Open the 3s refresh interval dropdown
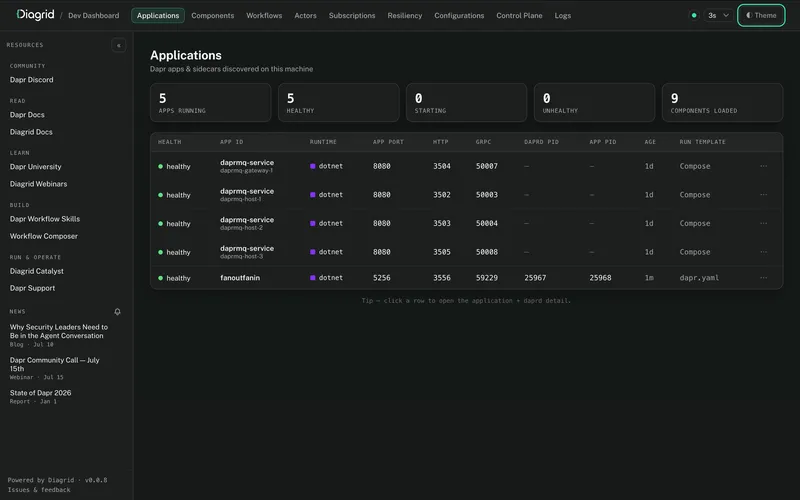 (x=718, y=15)
